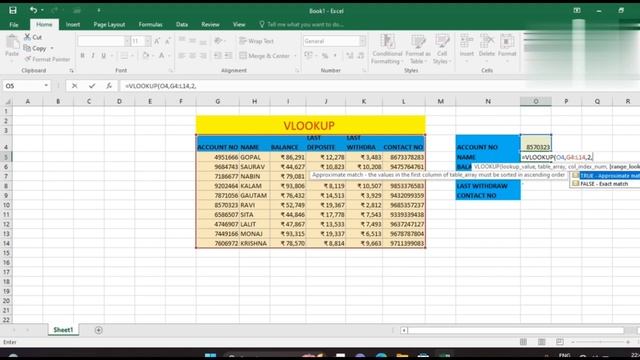The width and height of the screenshot is (640, 360).
Task: Select FALSE - Exact match option
Action: point(605,184)
